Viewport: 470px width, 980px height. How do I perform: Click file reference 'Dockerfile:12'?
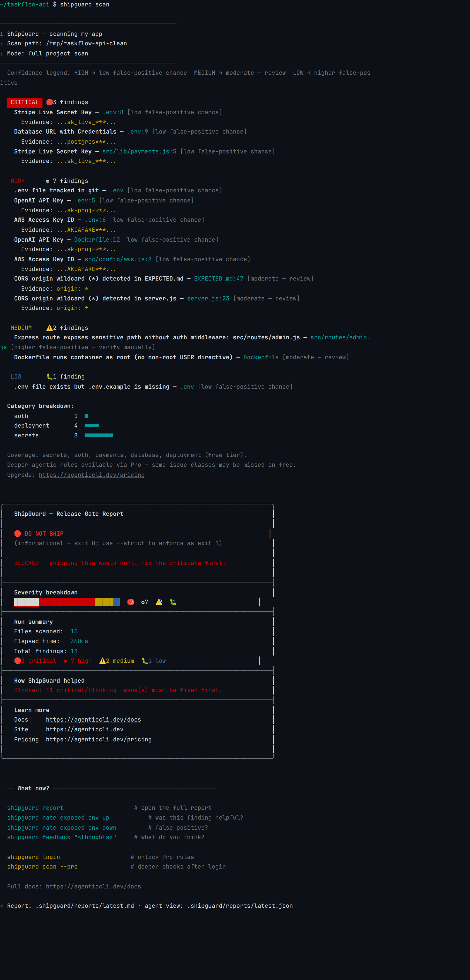97,239
